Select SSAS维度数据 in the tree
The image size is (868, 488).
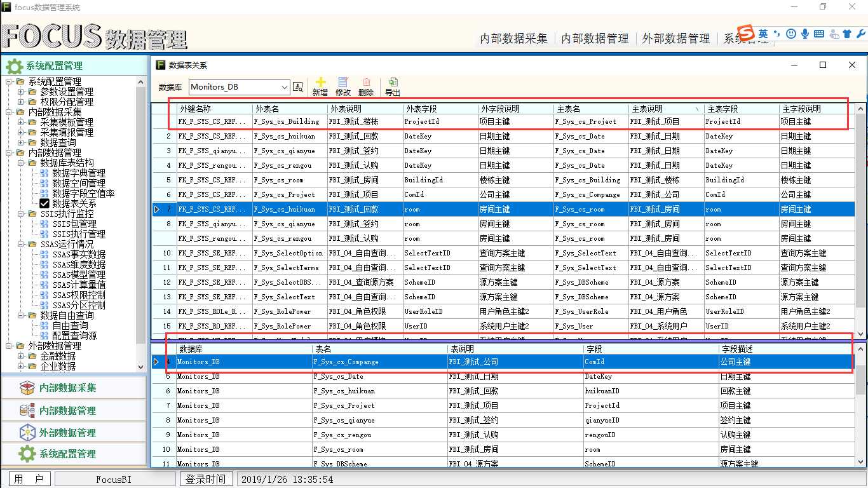pos(79,264)
